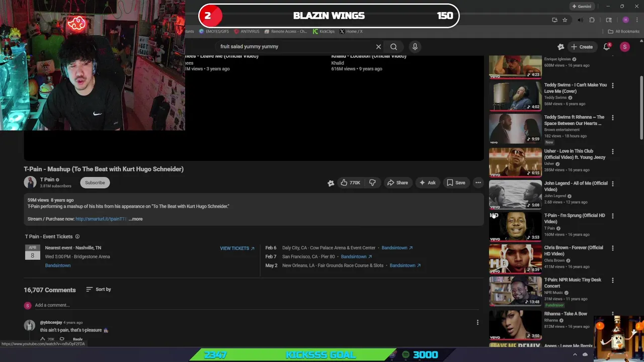The height and width of the screenshot is (362, 644).
Task: Open John Legend All of Me video title
Action: 576,186
